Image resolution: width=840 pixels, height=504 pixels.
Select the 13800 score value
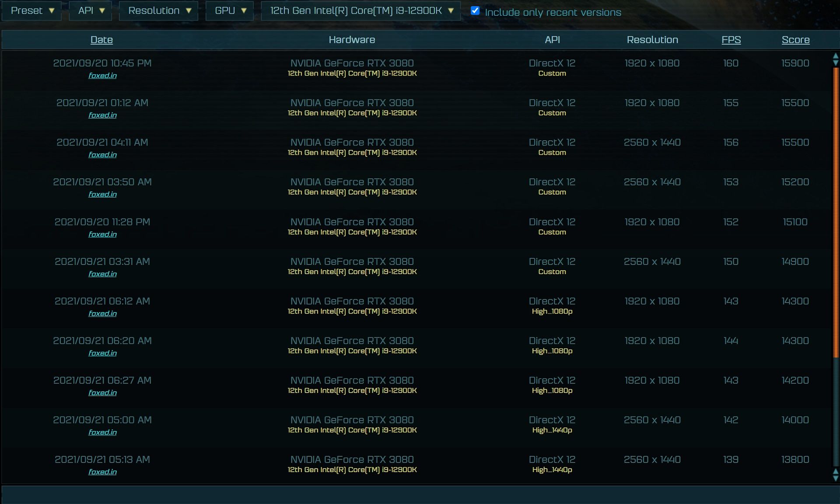(795, 459)
